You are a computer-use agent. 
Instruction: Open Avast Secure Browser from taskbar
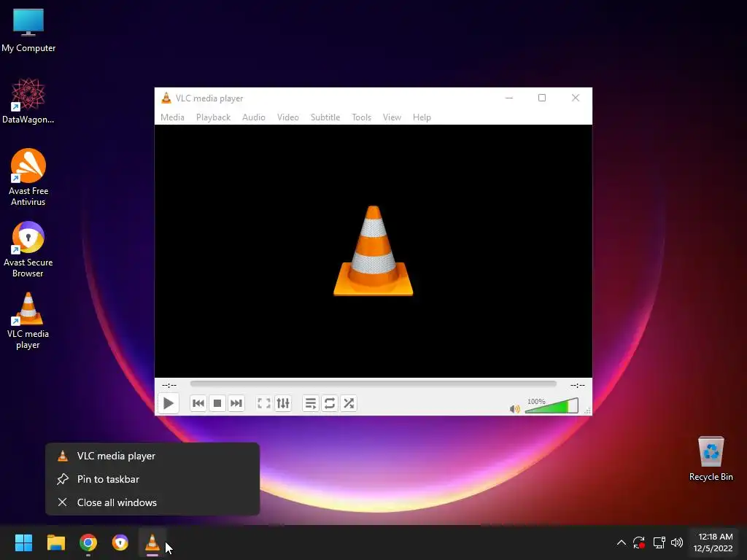click(x=120, y=542)
